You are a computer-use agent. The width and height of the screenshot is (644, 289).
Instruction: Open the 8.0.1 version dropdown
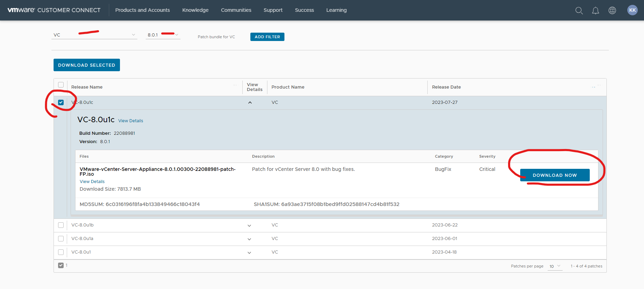[x=163, y=35]
